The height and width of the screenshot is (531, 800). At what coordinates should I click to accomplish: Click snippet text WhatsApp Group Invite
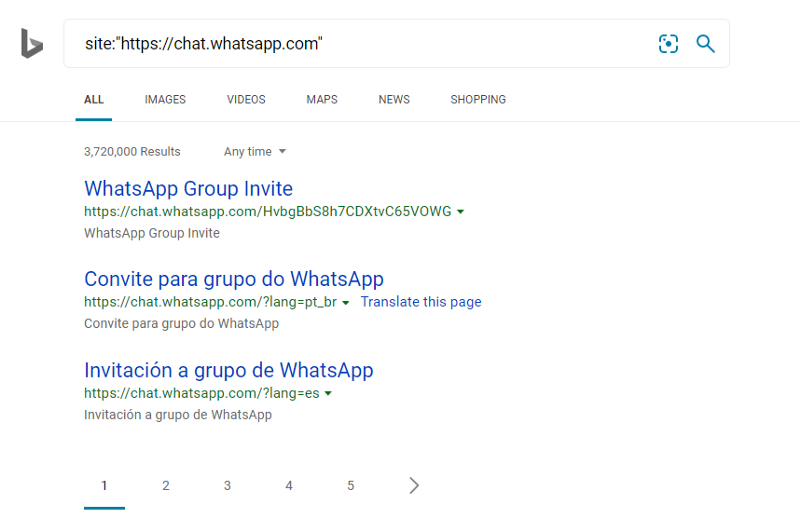coord(152,233)
